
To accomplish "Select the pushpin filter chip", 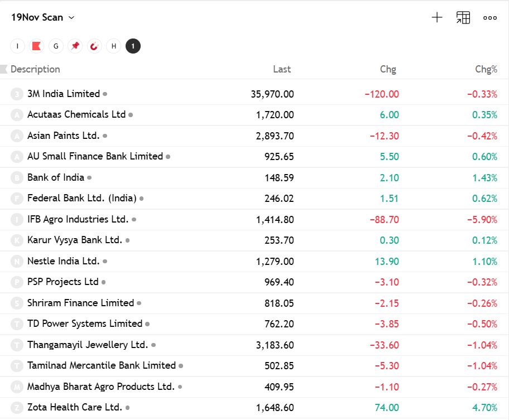I will (75, 46).
